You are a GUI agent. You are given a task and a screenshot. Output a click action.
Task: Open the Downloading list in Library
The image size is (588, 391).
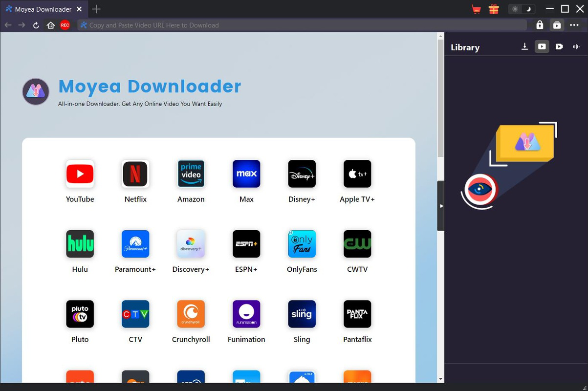tap(524, 46)
